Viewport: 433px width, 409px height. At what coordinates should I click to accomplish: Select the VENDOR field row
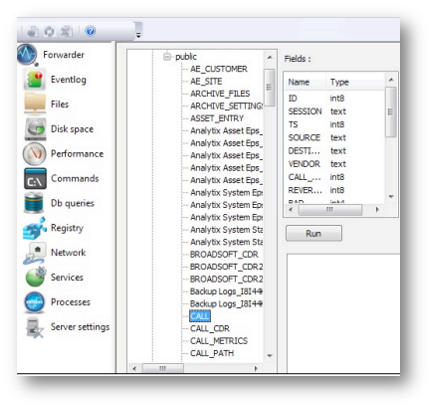pyautogui.click(x=335, y=164)
